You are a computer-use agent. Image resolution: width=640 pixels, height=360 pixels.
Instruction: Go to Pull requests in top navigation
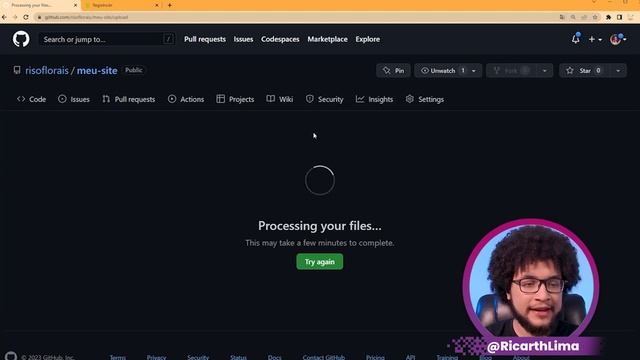click(x=205, y=39)
